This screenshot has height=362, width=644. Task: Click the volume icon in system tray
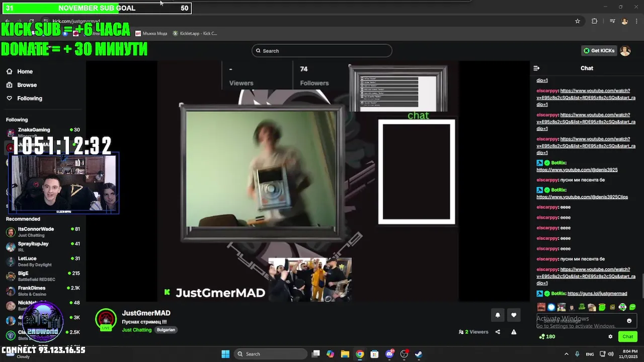click(612, 354)
